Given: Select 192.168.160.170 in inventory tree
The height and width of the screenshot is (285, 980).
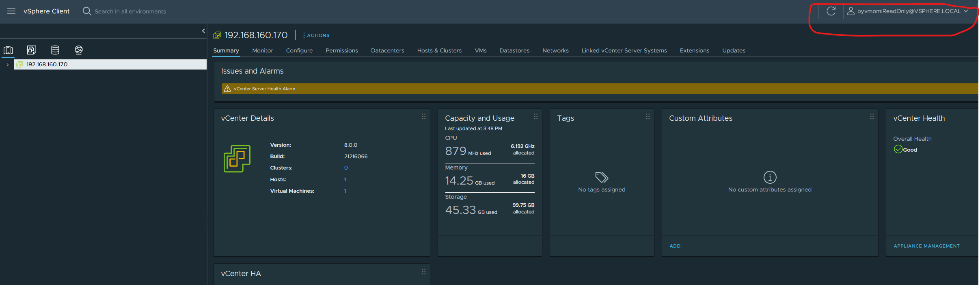Looking at the screenshot, I should (110, 64).
